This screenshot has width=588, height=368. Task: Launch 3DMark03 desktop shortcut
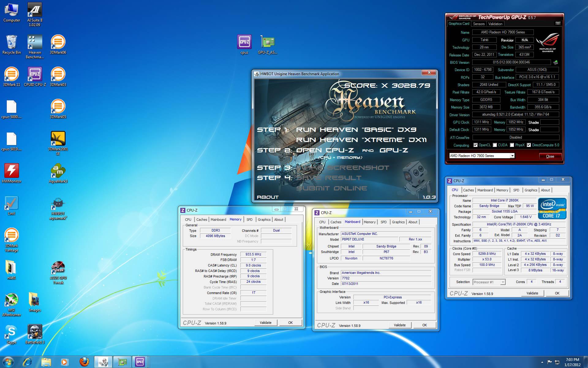(58, 77)
